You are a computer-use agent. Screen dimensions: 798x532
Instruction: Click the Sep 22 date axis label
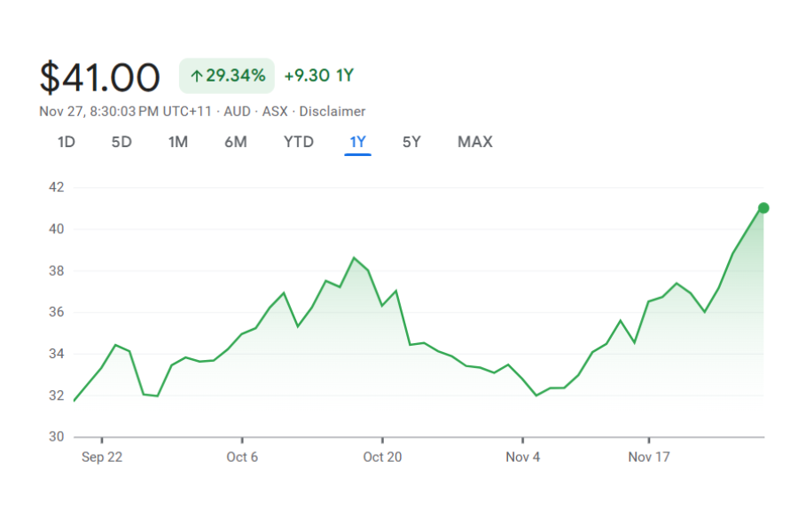[102, 458]
